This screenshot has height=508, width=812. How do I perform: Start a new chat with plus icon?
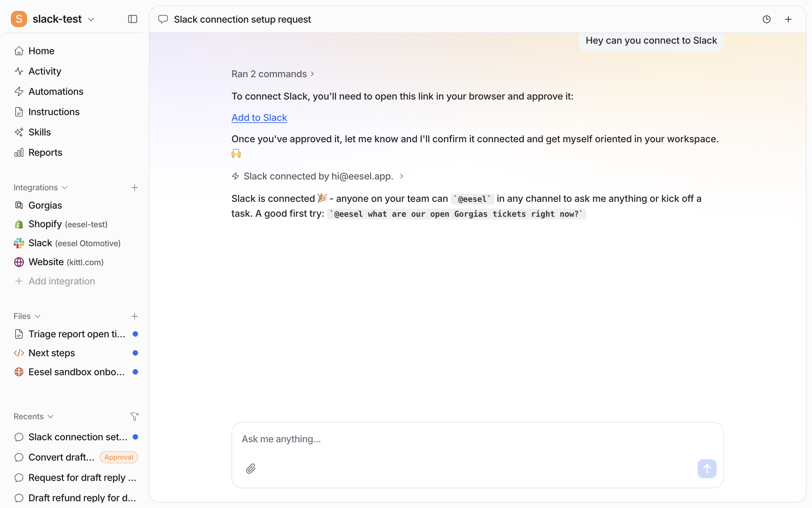pyautogui.click(x=788, y=19)
